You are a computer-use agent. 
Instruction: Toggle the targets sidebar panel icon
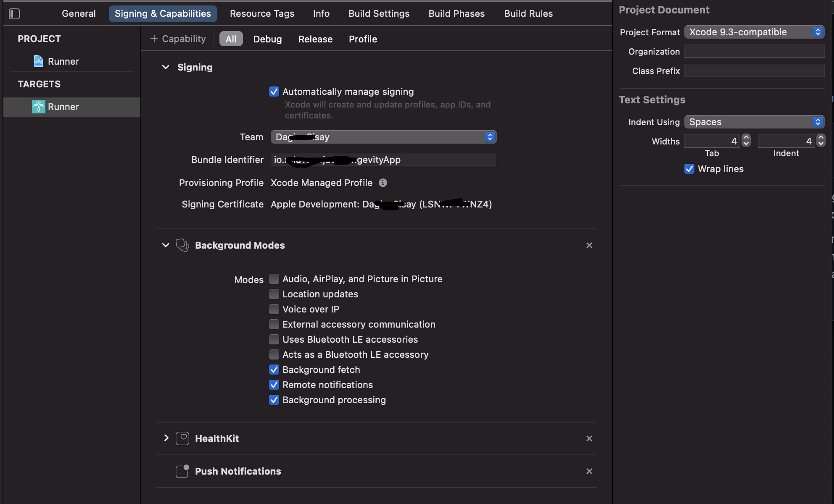point(14,14)
